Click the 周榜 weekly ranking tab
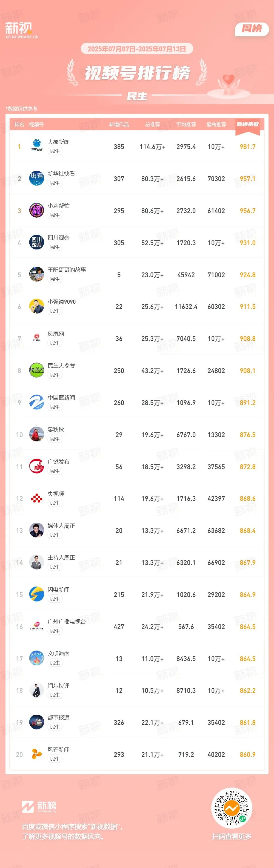 (x=252, y=29)
